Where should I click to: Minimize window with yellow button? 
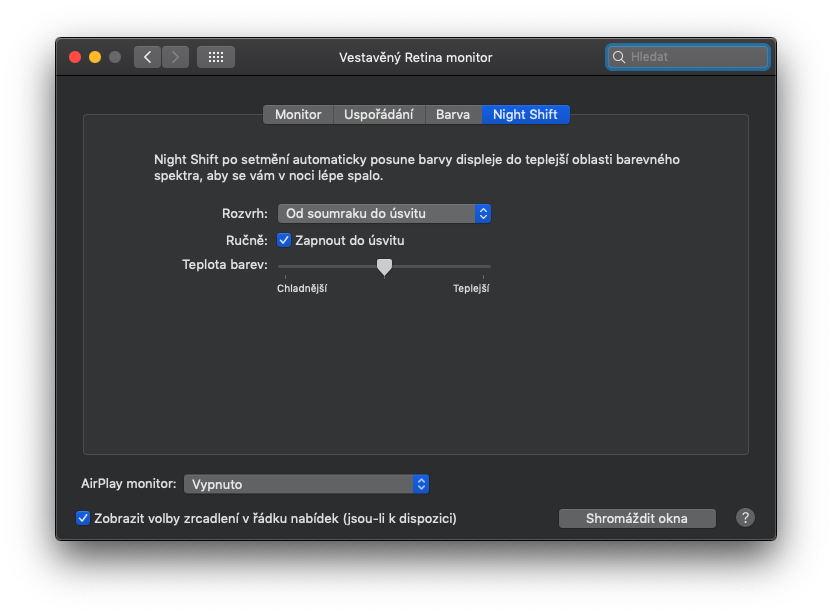[x=95, y=57]
